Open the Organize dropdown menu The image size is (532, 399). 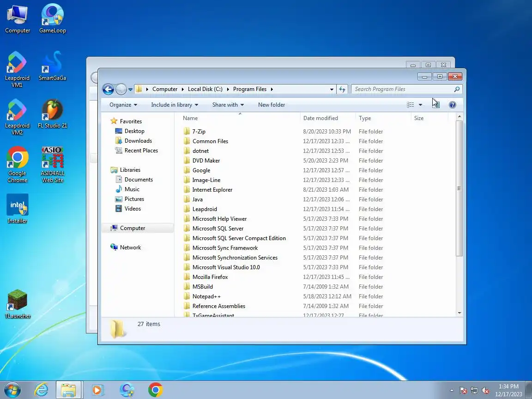(x=123, y=105)
